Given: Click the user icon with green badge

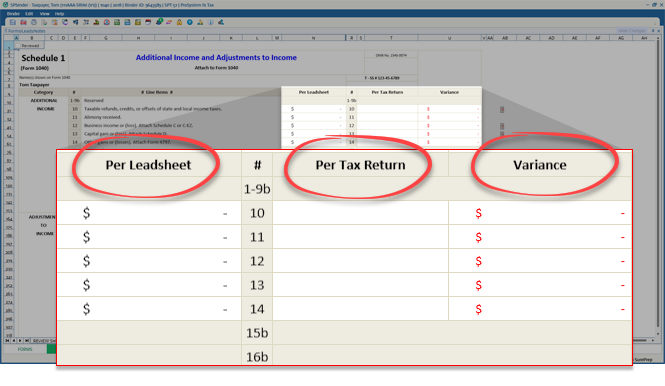Looking at the screenshot, I should tap(159, 22).
